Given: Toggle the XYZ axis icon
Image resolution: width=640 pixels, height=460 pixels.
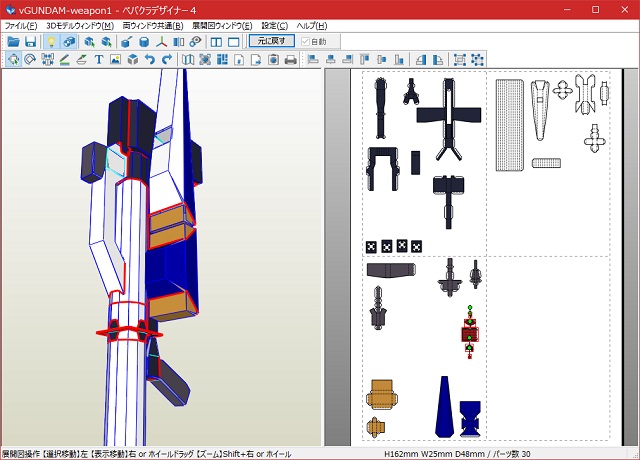Looking at the screenshot, I should coord(161,42).
